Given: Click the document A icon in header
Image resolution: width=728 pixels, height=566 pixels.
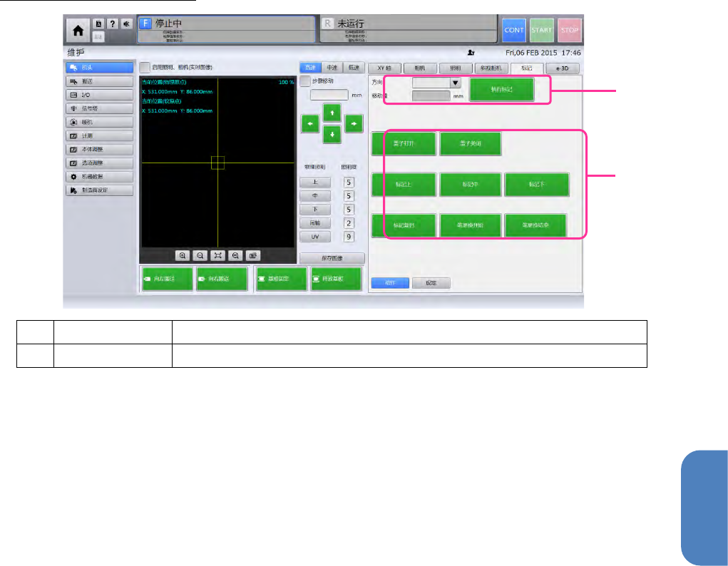Looking at the screenshot, I should (x=98, y=24).
